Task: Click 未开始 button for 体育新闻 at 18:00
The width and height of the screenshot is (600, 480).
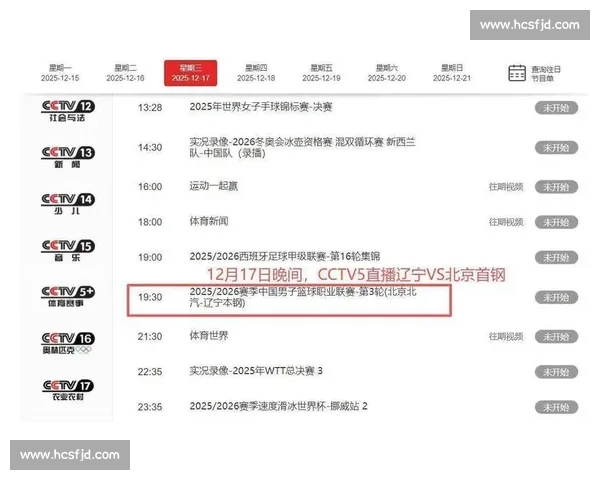Action: [x=556, y=222]
